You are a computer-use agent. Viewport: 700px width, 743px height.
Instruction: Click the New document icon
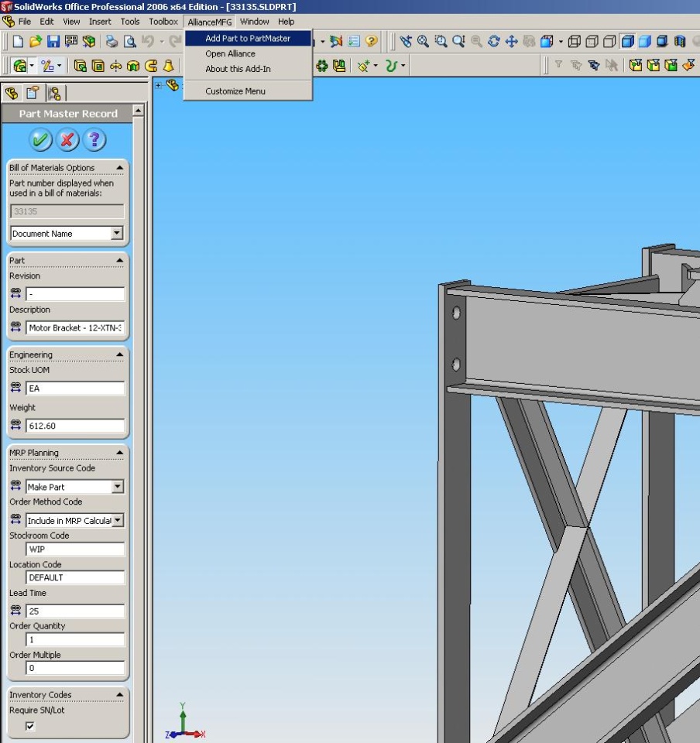18,42
